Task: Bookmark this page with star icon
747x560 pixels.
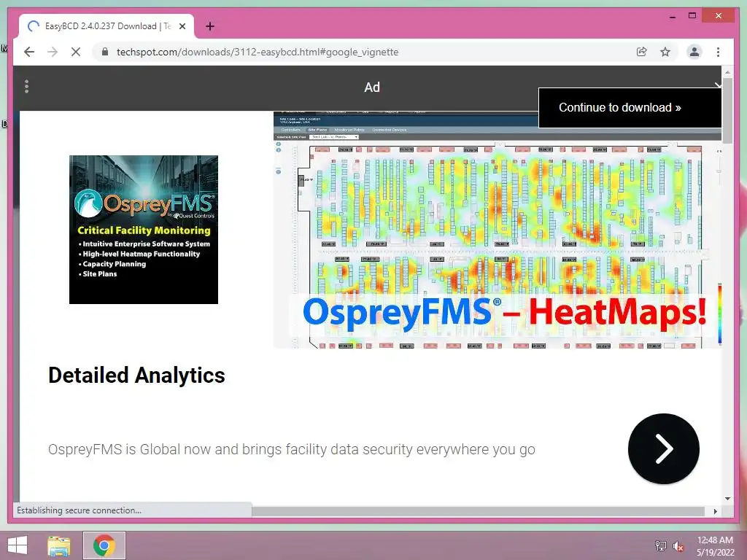Action: pyautogui.click(x=665, y=52)
